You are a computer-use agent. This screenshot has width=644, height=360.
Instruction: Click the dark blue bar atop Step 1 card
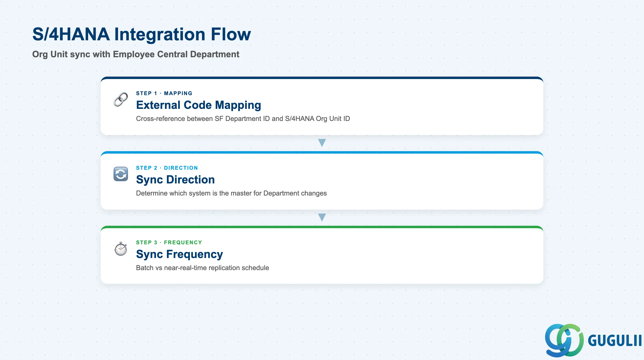tap(322, 78)
